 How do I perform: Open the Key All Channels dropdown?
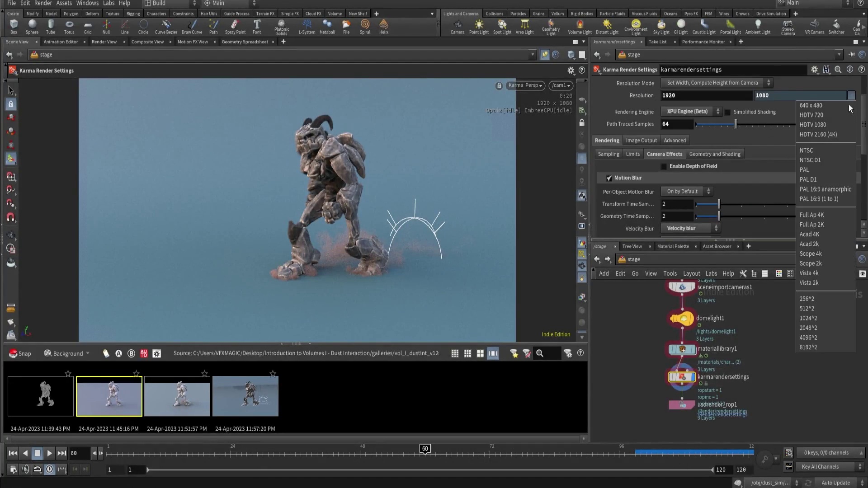coord(830,467)
